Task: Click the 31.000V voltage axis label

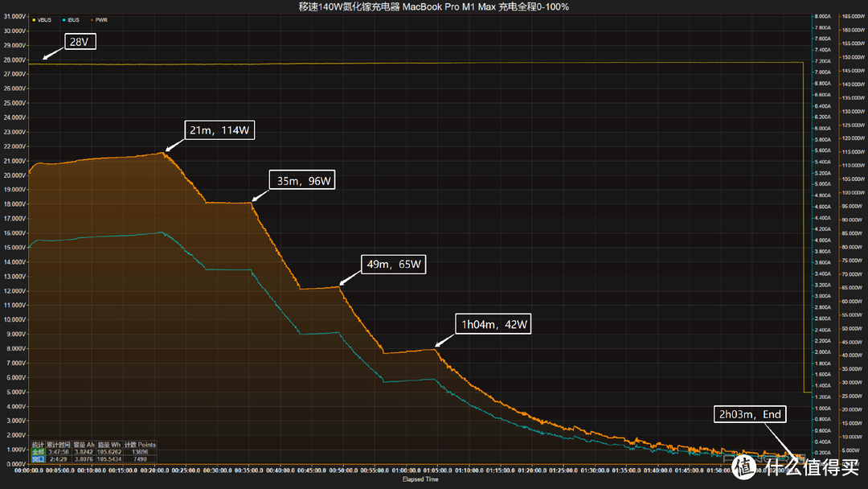Action: pyautogui.click(x=14, y=17)
